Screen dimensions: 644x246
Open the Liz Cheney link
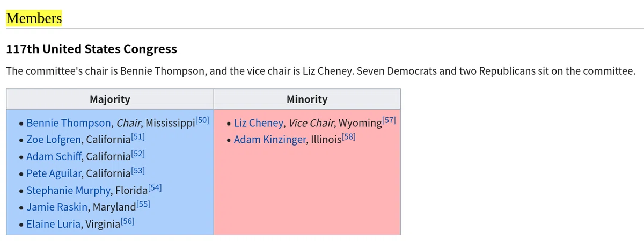258,122
